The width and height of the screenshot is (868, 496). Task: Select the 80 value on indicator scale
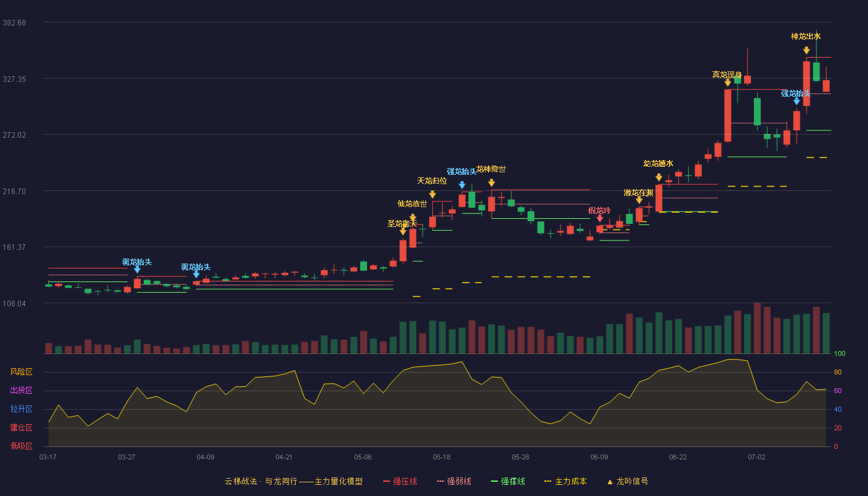click(x=838, y=373)
